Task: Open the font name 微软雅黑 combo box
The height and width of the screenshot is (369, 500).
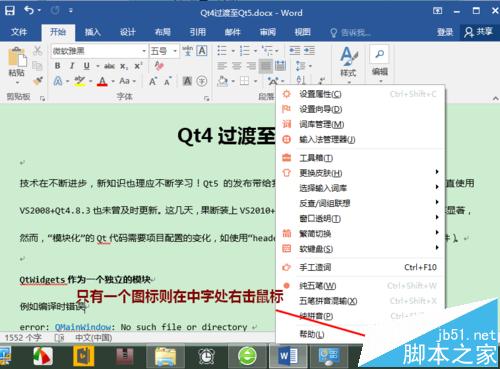Action: click(99, 51)
